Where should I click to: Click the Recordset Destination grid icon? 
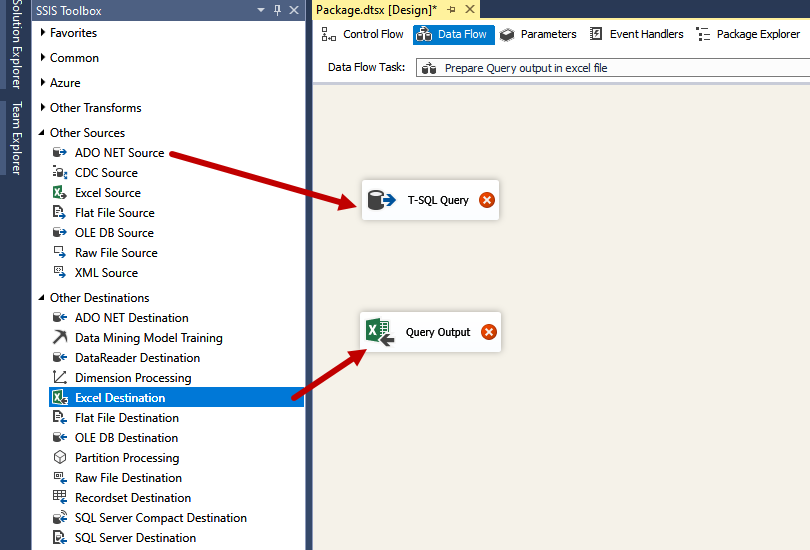coord(60,497)
